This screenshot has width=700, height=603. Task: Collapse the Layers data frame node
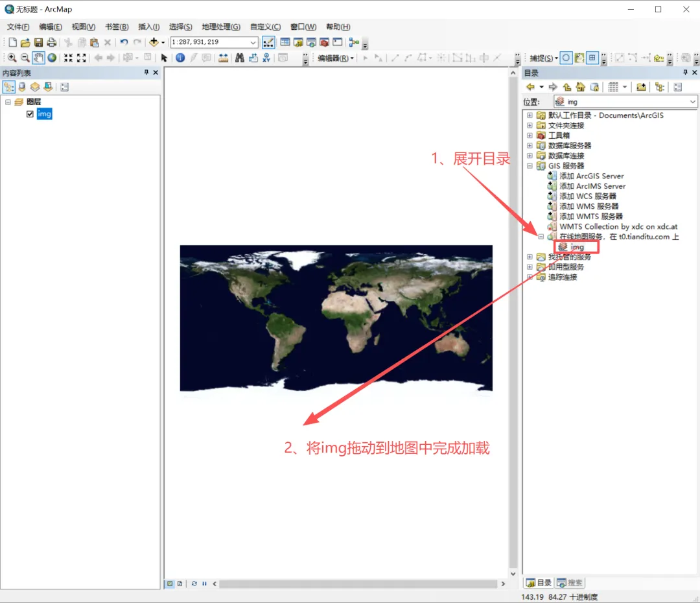[8, 102]
